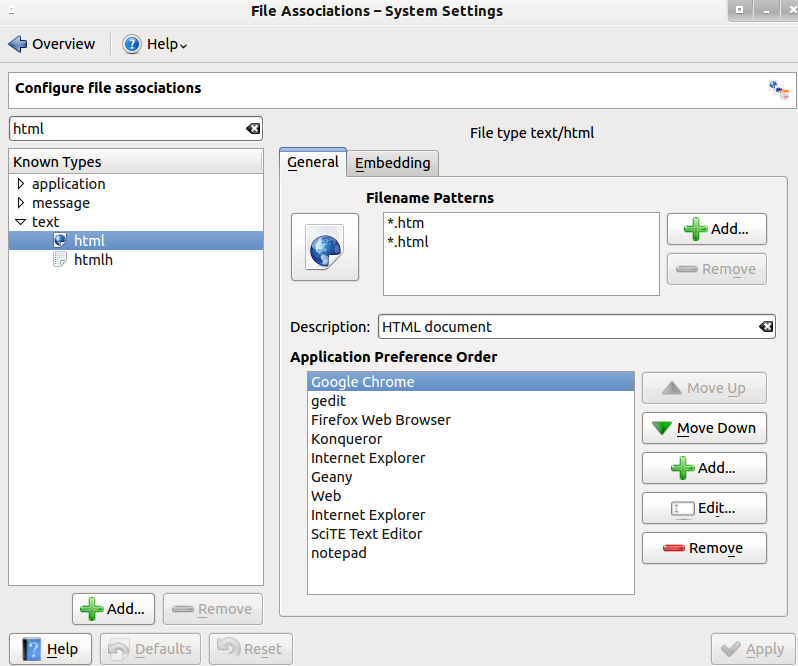Select SciTE Text Editor entry
The width and height of the screenshot is (798, 666).
coord(471,534)
